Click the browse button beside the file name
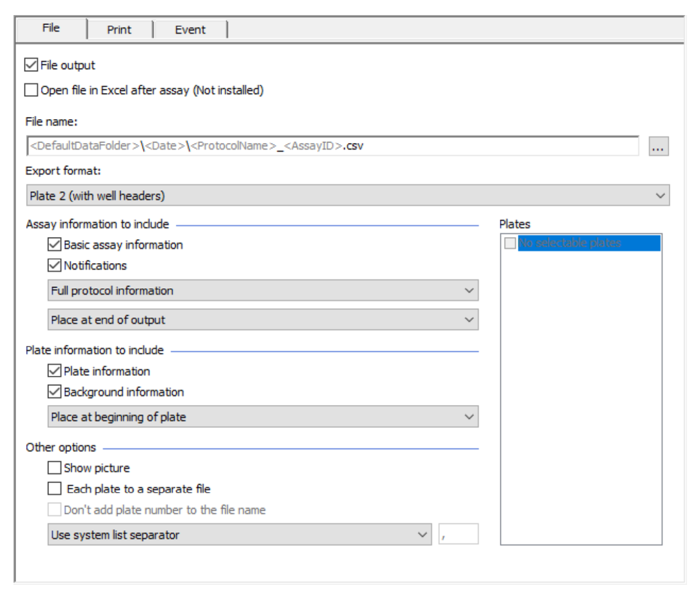Screen dimensions: 700x601 coord(659,147)
